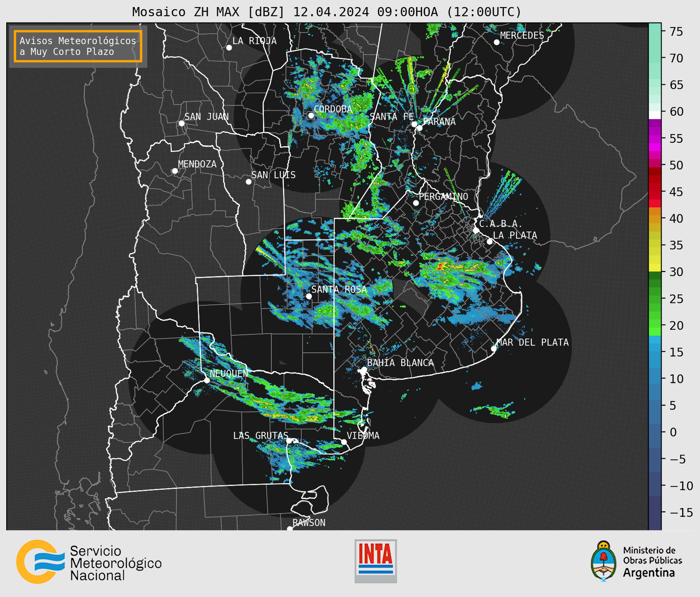700x597 pixels.
Task: Click the 45 tick label on the dBZ scale
Action: point(676,192)
